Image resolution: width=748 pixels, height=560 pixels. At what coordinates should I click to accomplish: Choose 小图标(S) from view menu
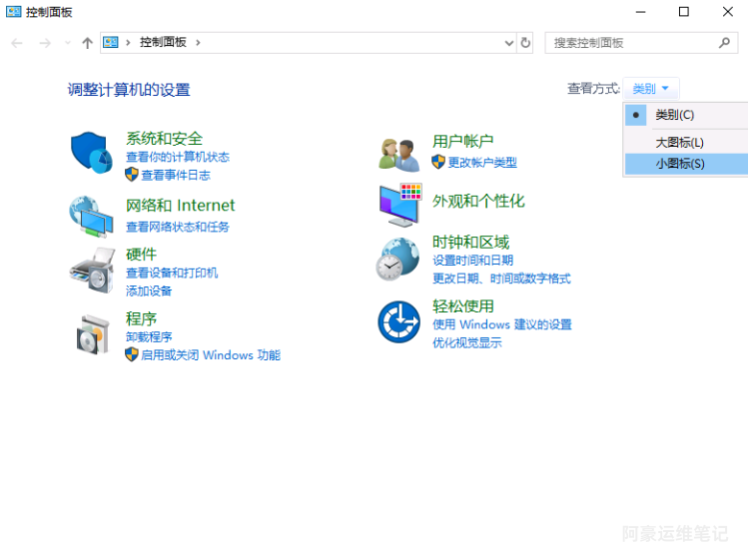[679, 163]
